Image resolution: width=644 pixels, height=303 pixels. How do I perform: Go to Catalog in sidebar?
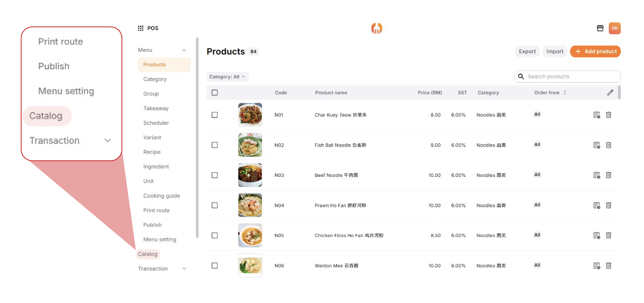tap(148, 254)
